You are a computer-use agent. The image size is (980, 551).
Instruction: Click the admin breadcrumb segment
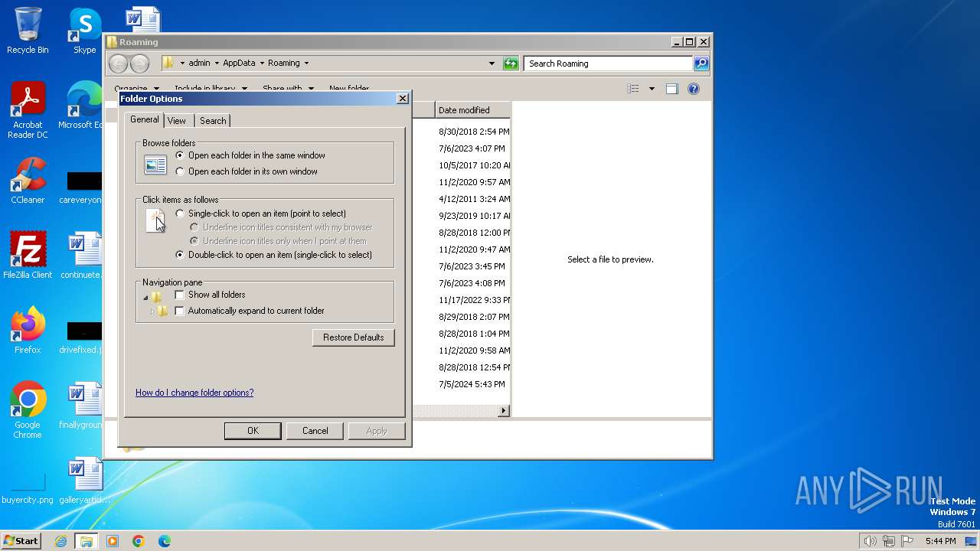pos(199,64)
